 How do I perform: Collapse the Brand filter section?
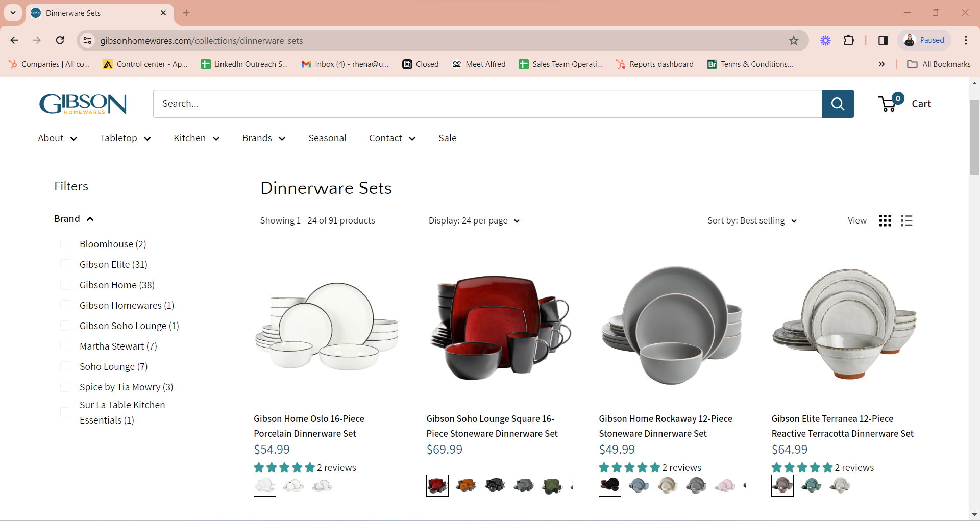[x=74, y=219]
